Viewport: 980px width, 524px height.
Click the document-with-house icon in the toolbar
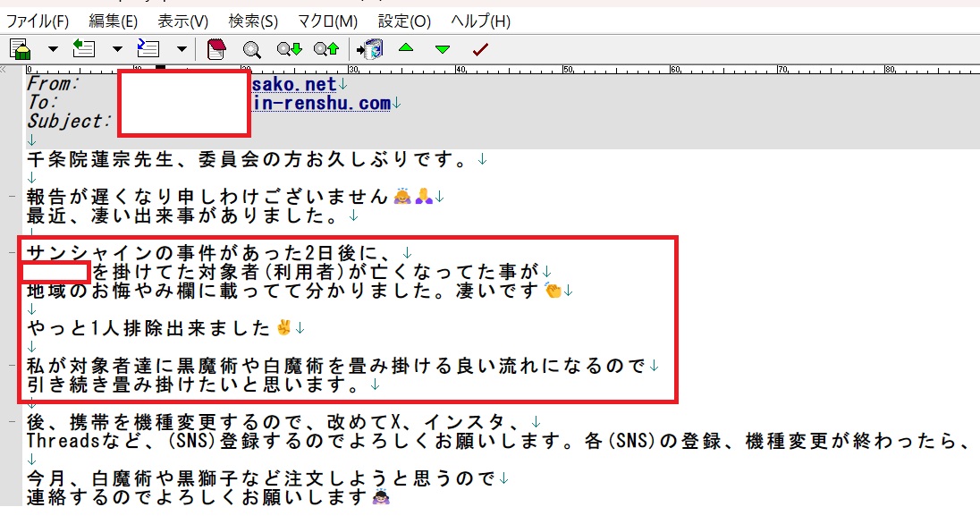coord(21,49)
